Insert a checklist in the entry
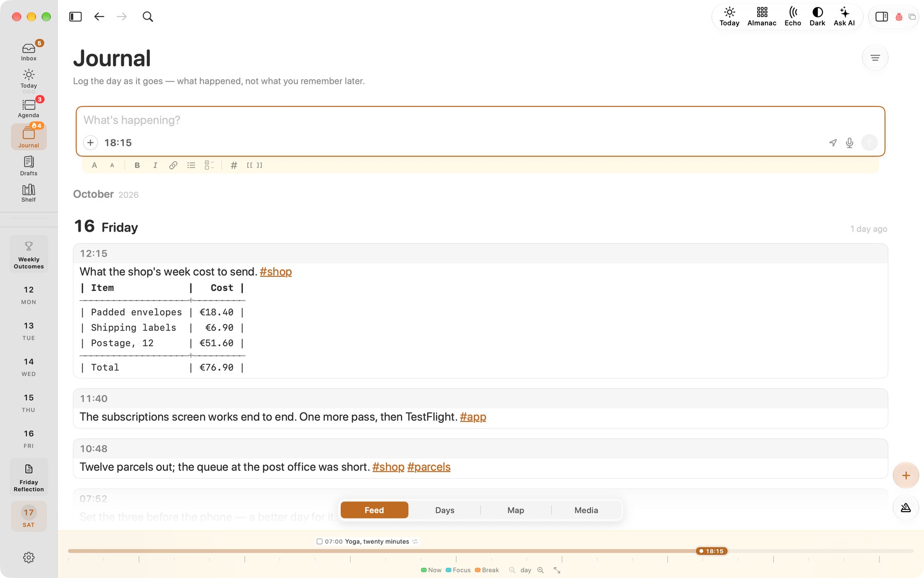The image size is (924, 578). click(x=209, y=165)
